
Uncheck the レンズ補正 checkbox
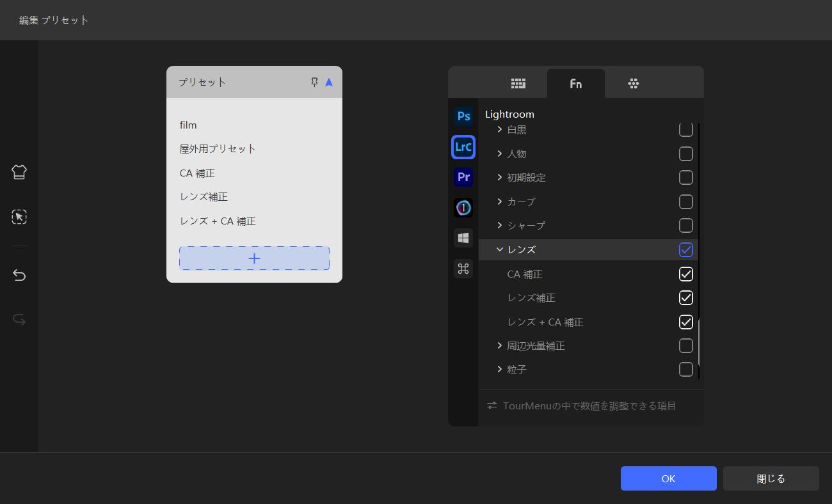coord(685,298)
